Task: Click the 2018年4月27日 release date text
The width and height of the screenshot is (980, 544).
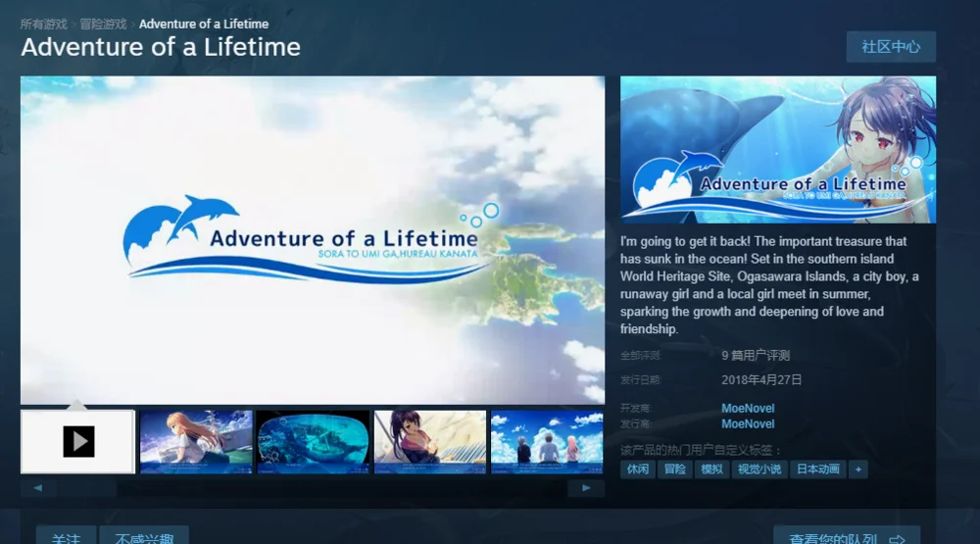Action: coord(761,379)
